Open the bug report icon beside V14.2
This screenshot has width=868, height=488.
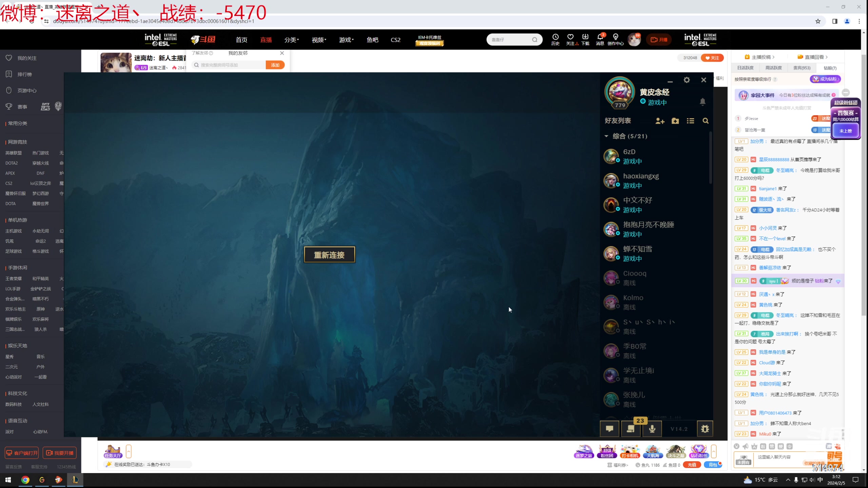click(705, 429)
